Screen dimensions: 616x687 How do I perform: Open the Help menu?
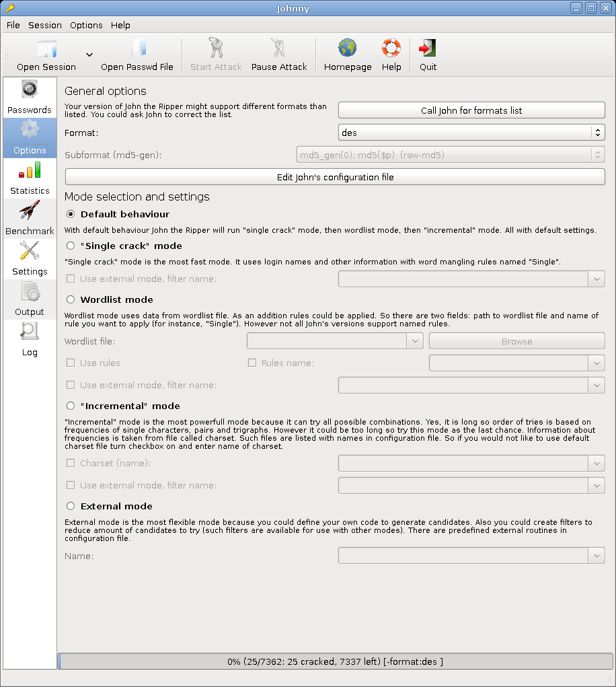coord(120,25)
